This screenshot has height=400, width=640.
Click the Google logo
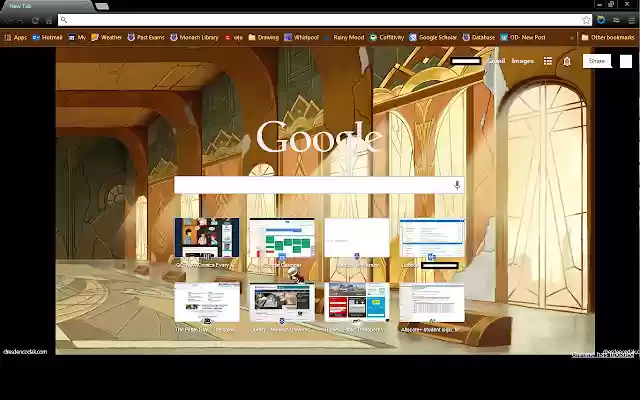coord(320,137)
